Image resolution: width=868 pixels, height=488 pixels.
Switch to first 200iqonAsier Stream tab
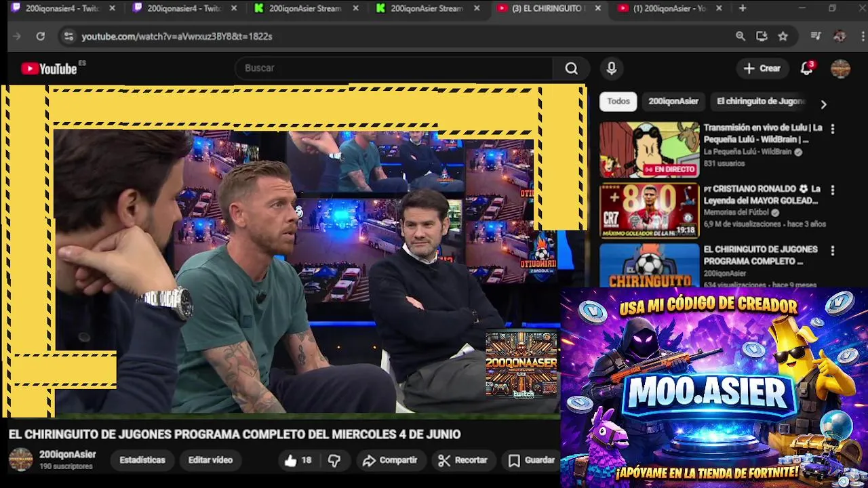pos(307,8)
